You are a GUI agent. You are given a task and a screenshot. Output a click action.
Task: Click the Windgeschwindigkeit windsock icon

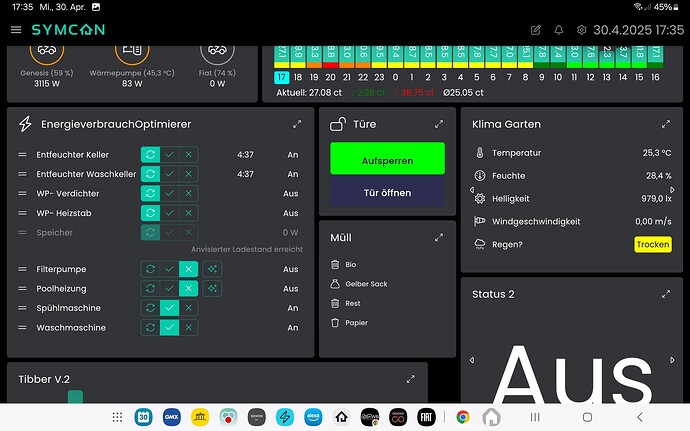coord(480,221)
